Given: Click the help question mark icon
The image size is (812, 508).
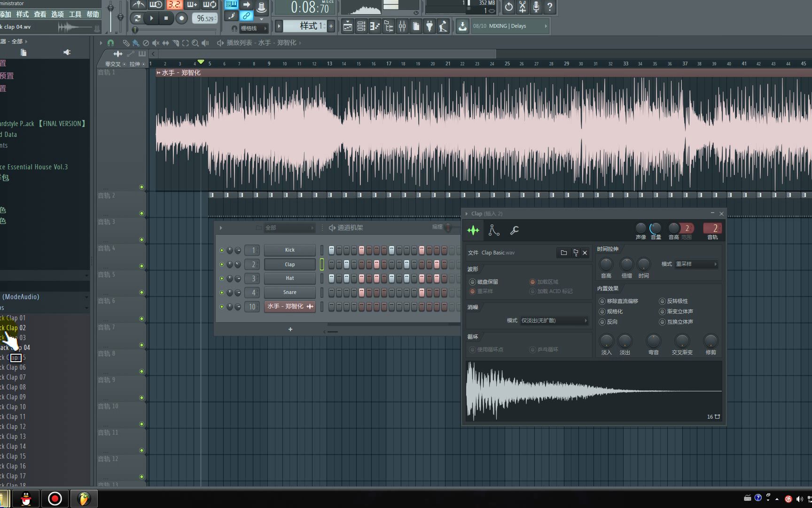Looking at the screenshot, I should pos(549,7).
